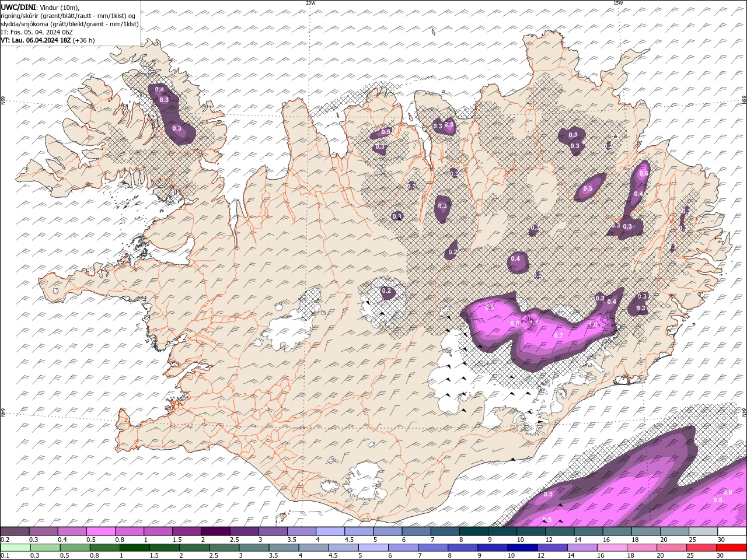This screenshot has width=747, height=560.
Task: Select the upper-row snow swatch starting at 6
Action: point(417,531)
